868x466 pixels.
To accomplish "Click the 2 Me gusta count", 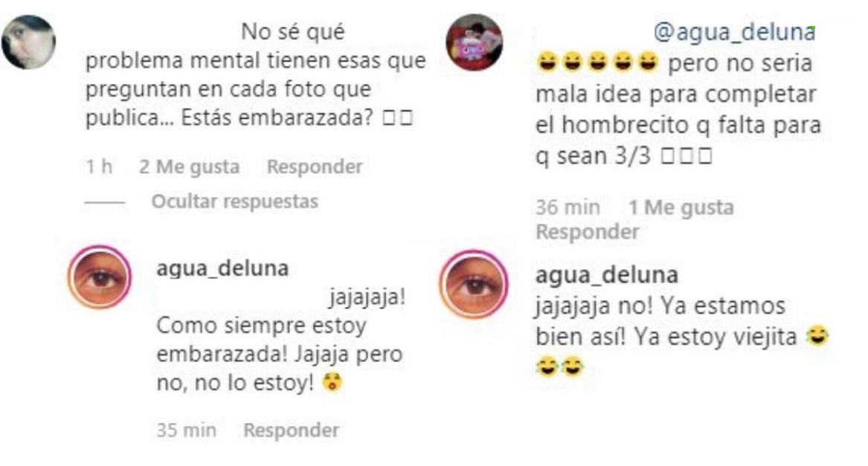I will tap(190, 166).
